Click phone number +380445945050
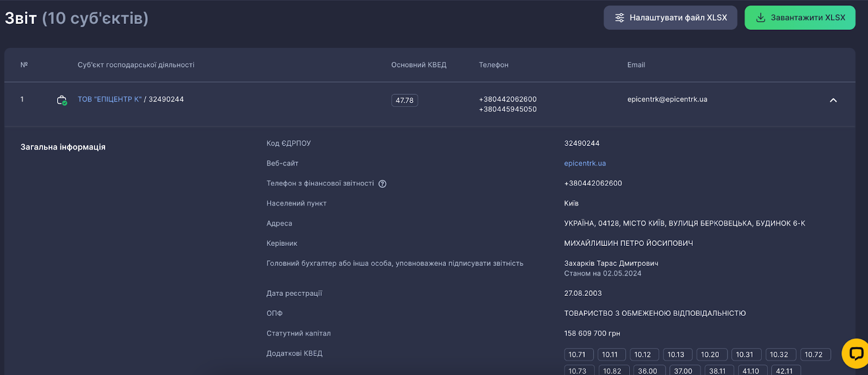The width and height of the screenshot is (868, 375). (508, 109)
